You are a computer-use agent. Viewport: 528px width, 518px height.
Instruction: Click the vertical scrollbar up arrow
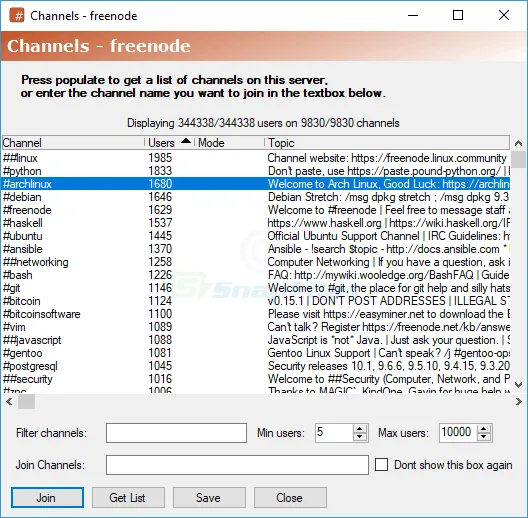pyautogui.click(x=519, y=143)
